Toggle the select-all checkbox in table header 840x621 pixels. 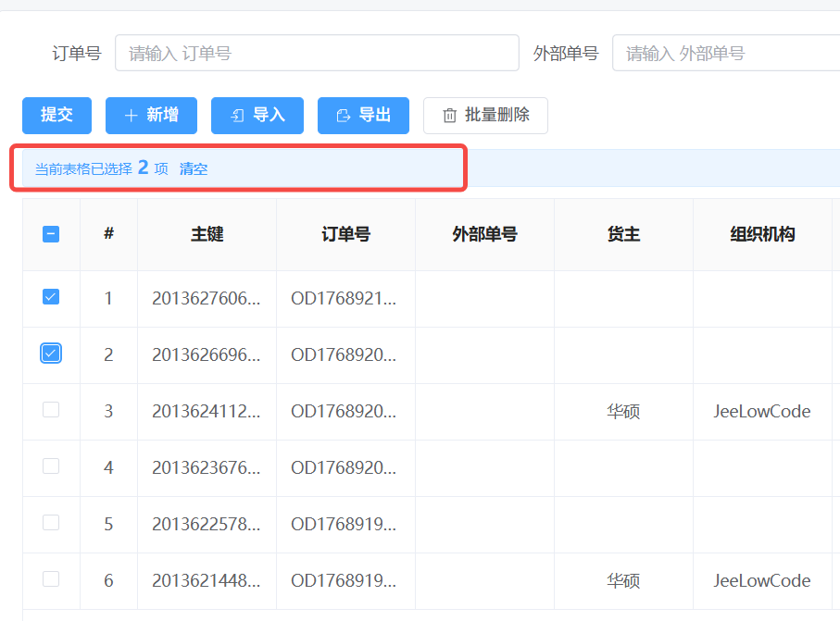[51, 234]
